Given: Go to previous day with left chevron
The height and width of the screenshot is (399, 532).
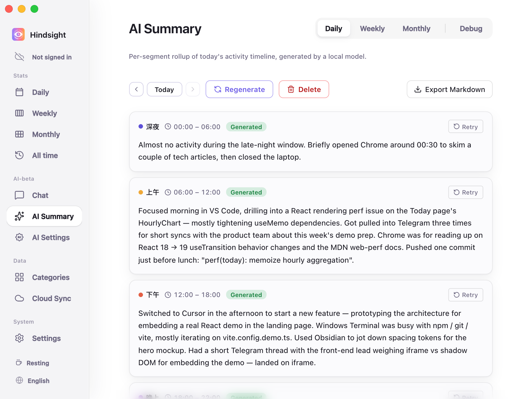Looking at the screenshot, I should click(136, 89).
